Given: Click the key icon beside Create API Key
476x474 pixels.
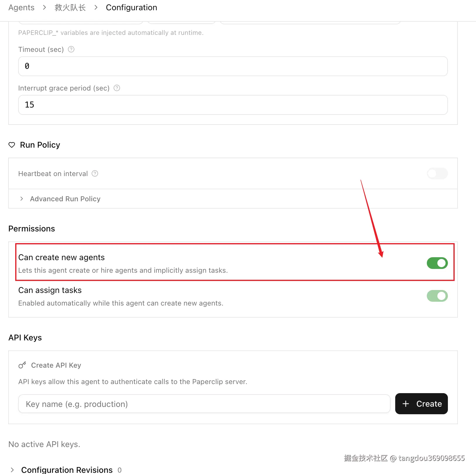Looking at the screenshot, I should click(22, 365).
